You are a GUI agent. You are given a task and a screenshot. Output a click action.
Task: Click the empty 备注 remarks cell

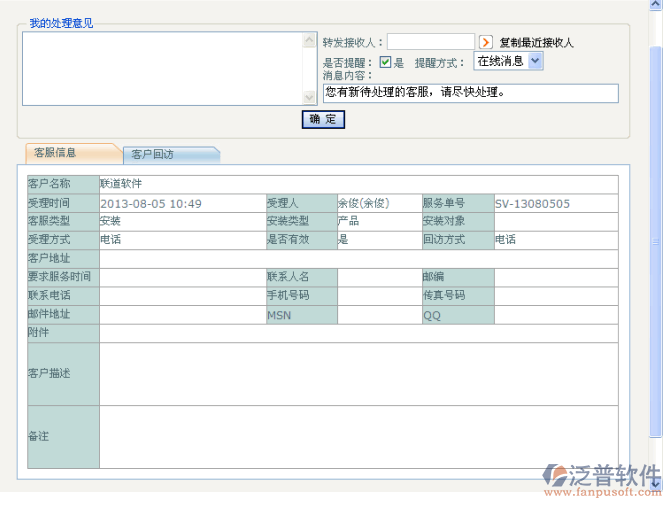358,436
